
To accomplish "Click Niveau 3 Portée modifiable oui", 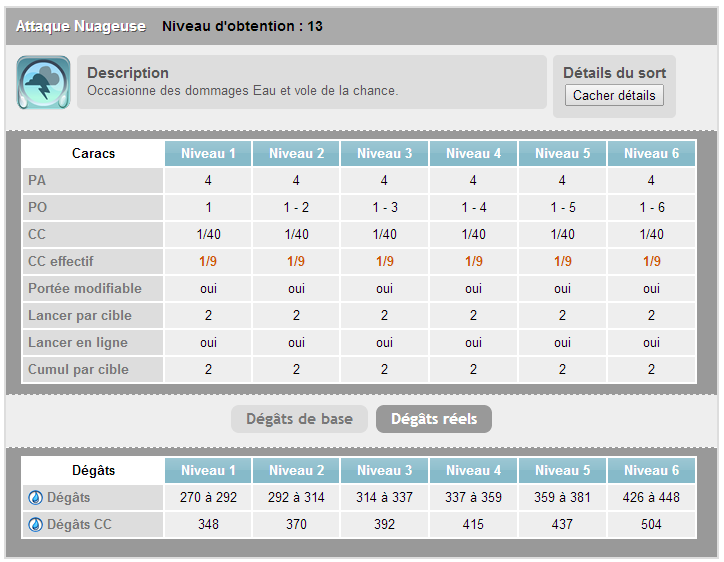I will coord(385,289).
